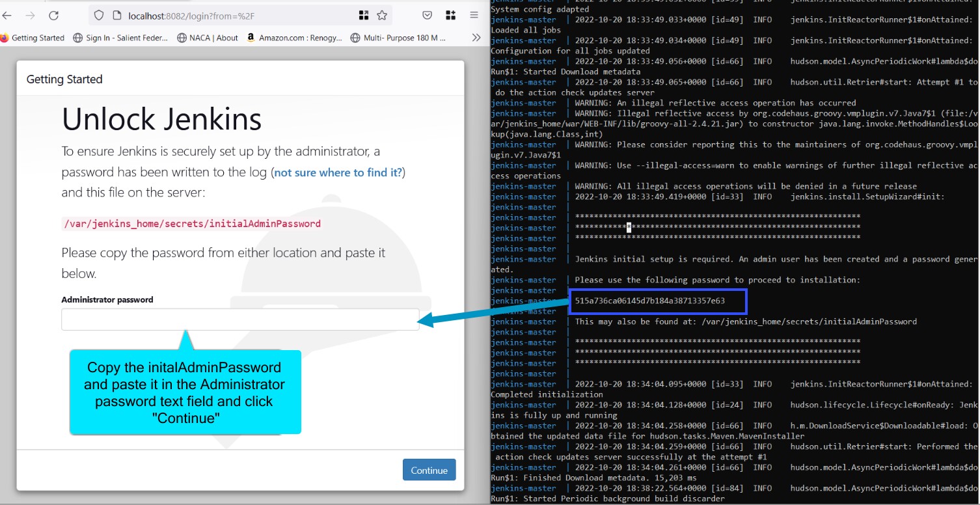Click the Administrator password label
The image size is (980, 505).
coord(107,300)
